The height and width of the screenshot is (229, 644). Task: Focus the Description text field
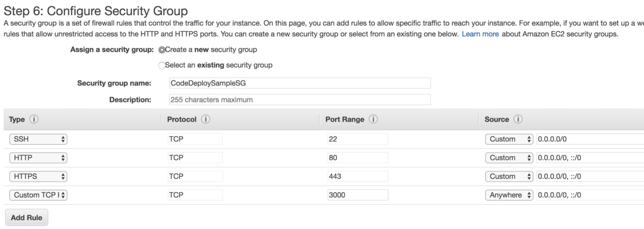pyautogui.click(x=300, y=100)
